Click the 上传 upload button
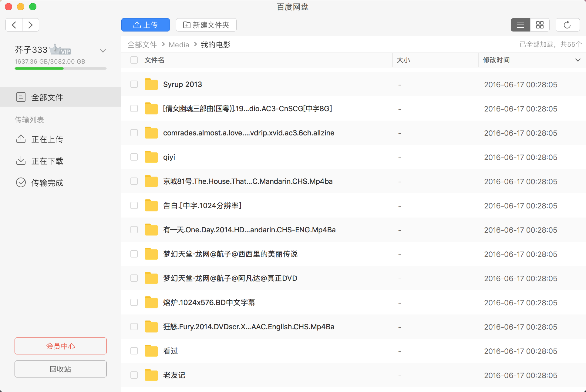The width and height of the screenshot is (586, 392). click(146, 25)
